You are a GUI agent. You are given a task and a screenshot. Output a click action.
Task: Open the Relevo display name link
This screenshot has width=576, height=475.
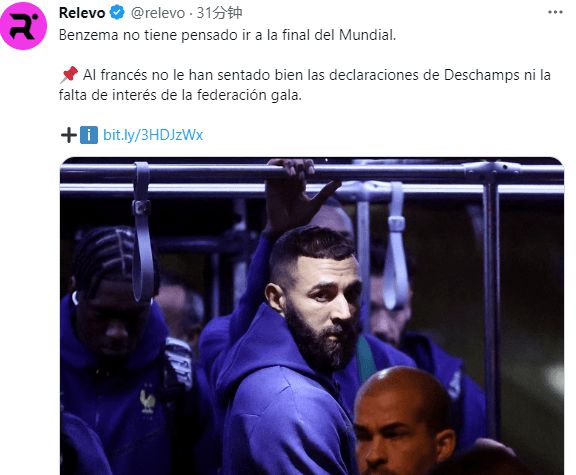pyautogui.click(x=82, y=13)
